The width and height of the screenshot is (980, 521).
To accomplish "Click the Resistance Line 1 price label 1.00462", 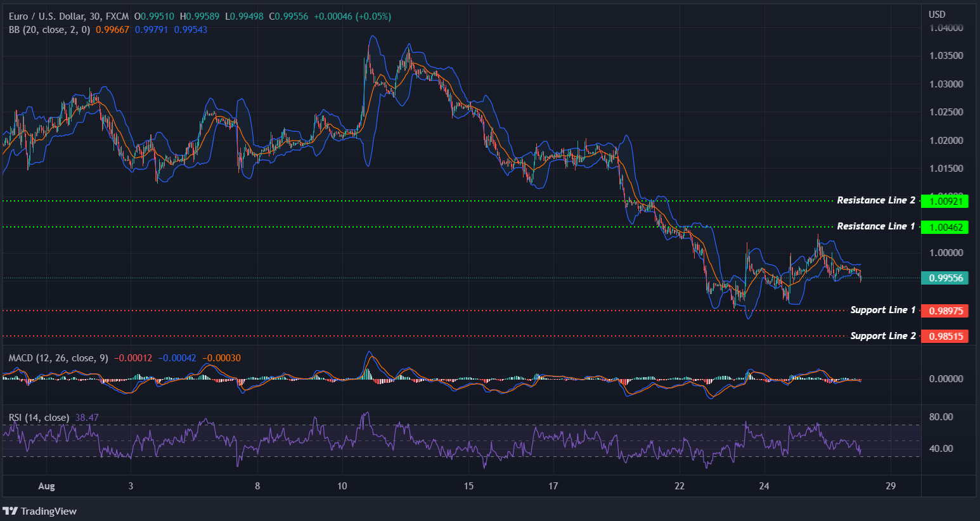I will 945,227.
